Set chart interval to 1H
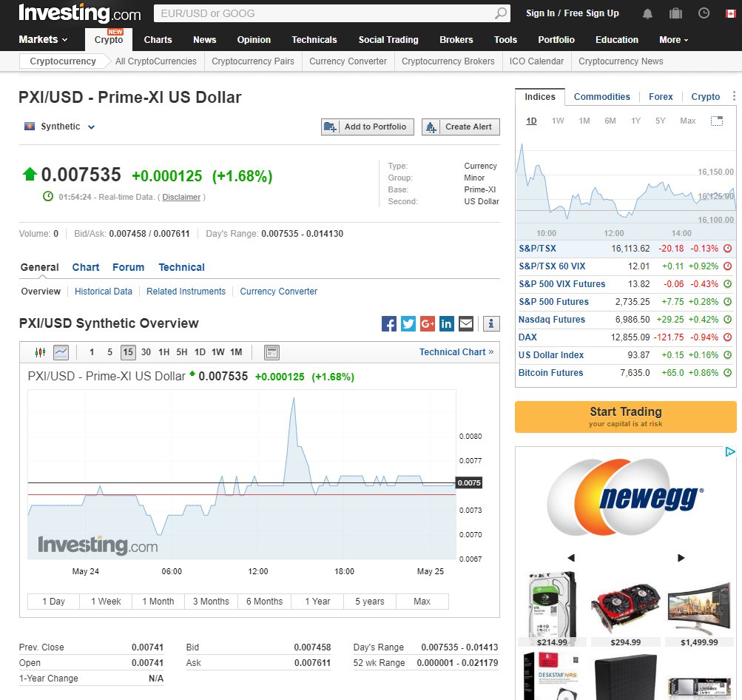742x700 pixels. pos(164,352)
